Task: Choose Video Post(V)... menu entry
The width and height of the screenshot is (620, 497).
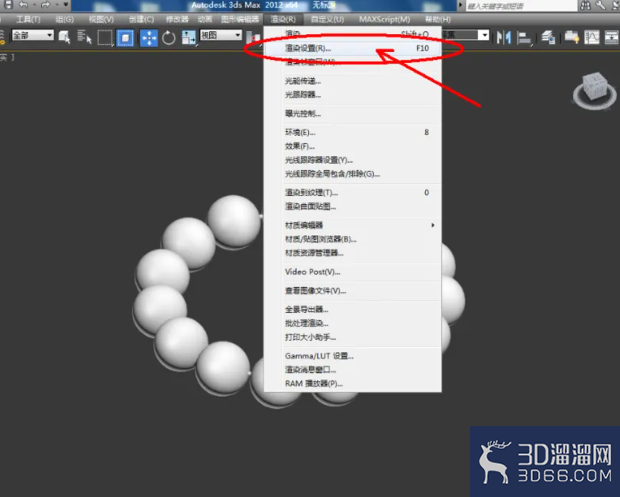Action: coord(353,272)
